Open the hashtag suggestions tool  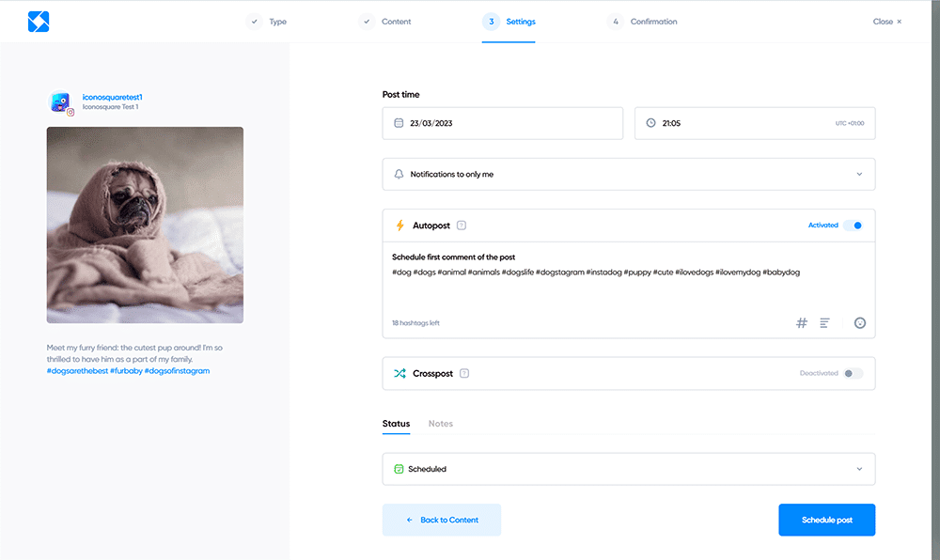click(801, 322)
